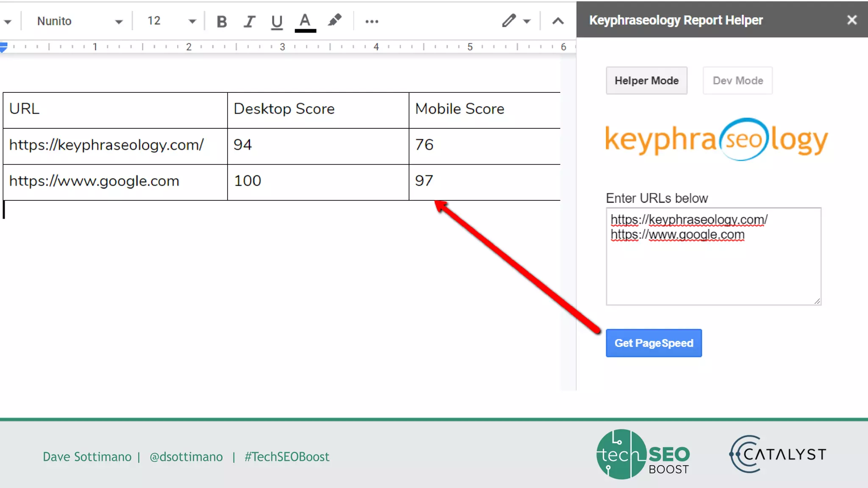Click the keyphraseology logo in the sidebar
This screenshot has width=868, height=488.
click(716, 139)
